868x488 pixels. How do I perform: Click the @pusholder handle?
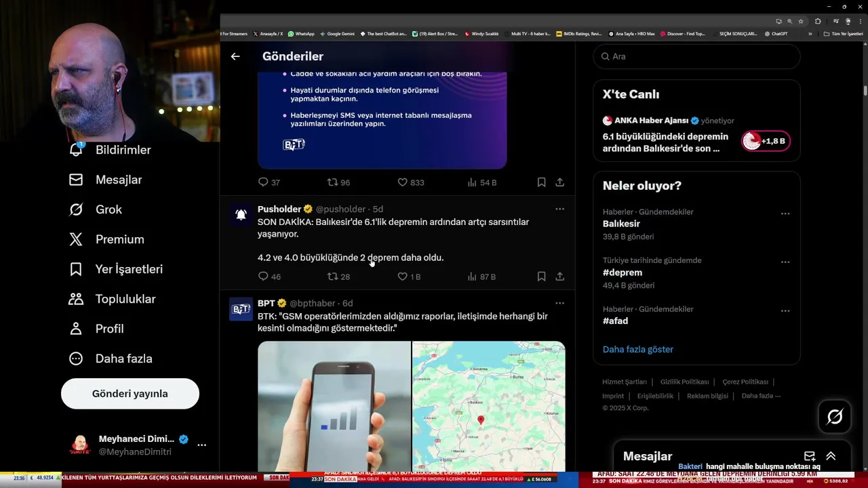(x=340, y=209)
